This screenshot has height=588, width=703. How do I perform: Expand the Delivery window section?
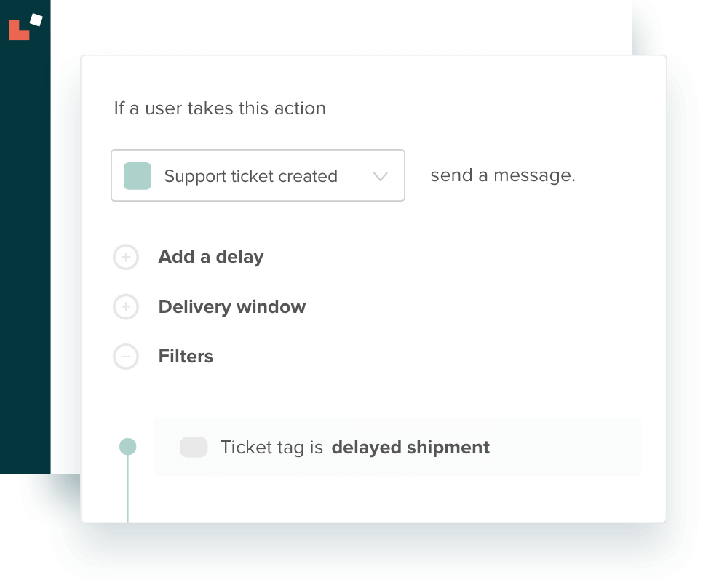pyautogui.click(x=232, y=307)
